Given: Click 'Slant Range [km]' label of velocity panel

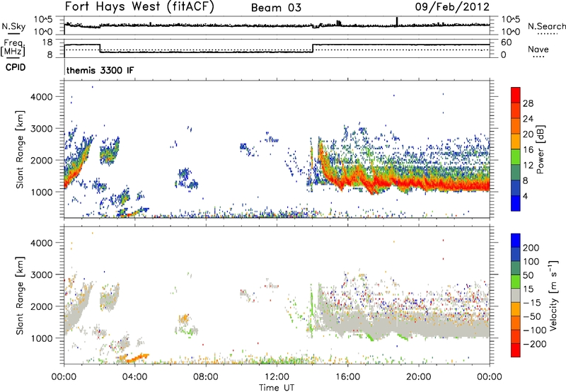Looking at the screenshot, I should (20, 295).
